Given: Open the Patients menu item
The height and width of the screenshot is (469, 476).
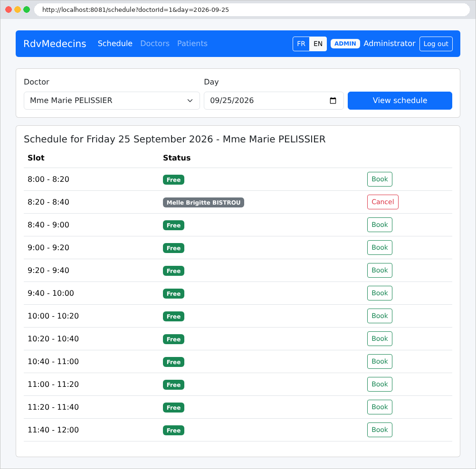Looking at the screenshot, I should pyautogui.click(x=192, y=43).
